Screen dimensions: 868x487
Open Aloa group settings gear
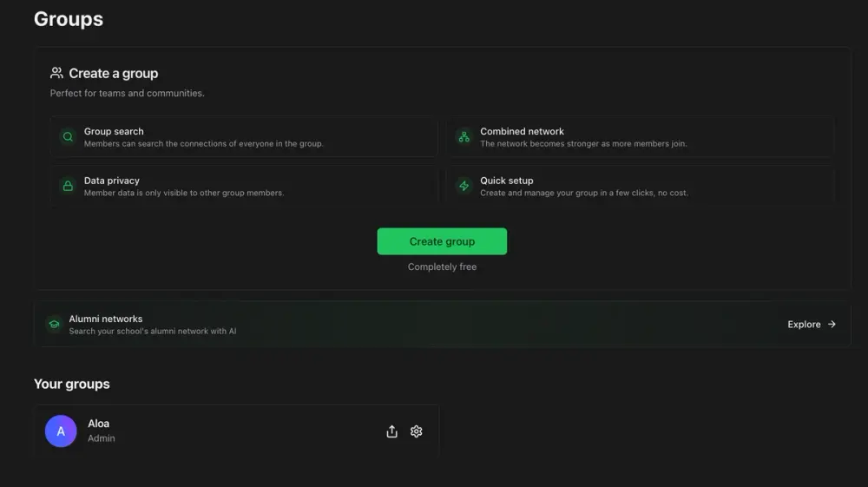417,431
